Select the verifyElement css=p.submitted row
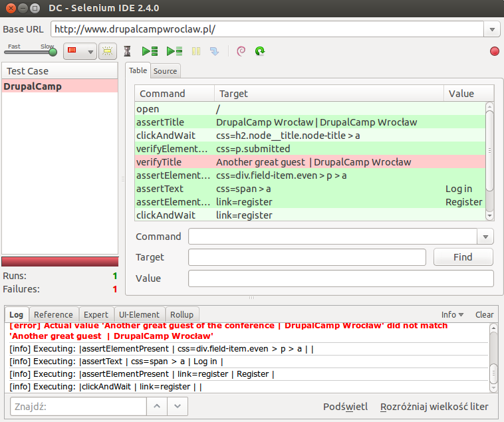Screen dimensions: 504x422 310,149
